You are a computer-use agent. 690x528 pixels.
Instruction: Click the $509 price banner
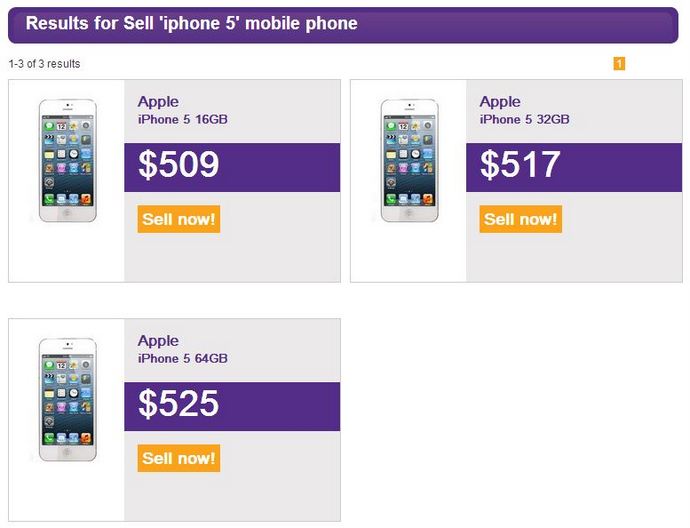coord(232,167)
